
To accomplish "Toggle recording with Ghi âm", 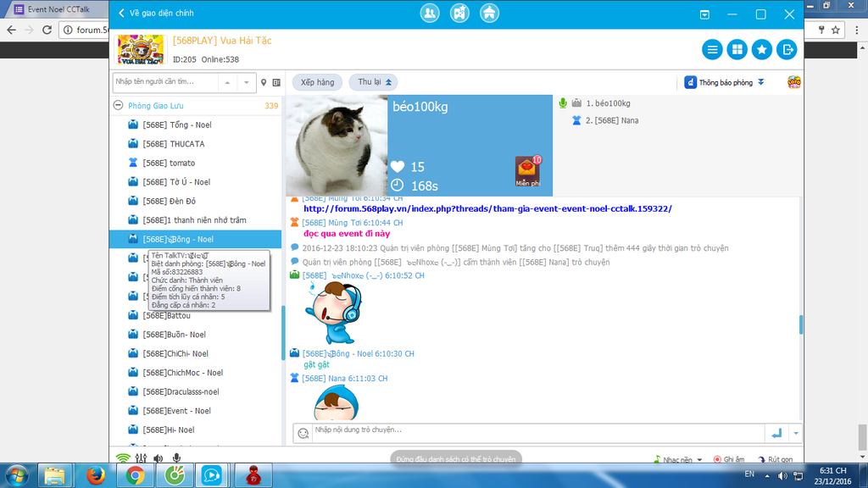I will 729,459.
